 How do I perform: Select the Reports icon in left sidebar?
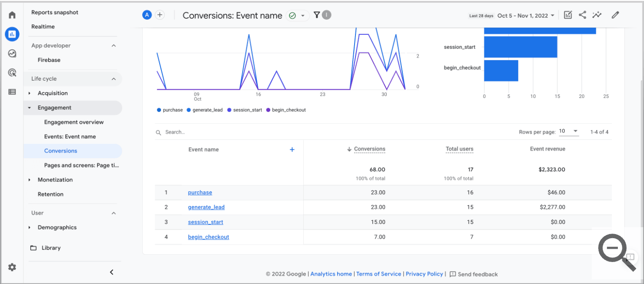pos(12,34)
